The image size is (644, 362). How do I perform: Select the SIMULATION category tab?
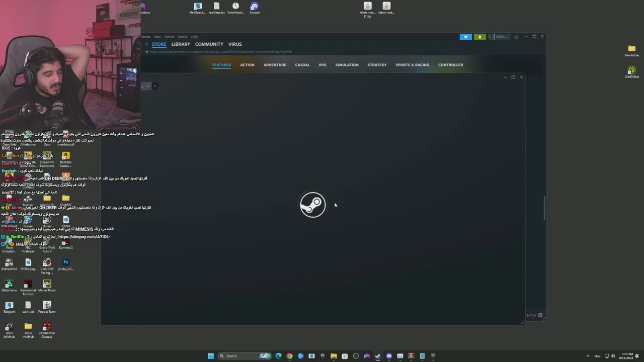point(347,65)
